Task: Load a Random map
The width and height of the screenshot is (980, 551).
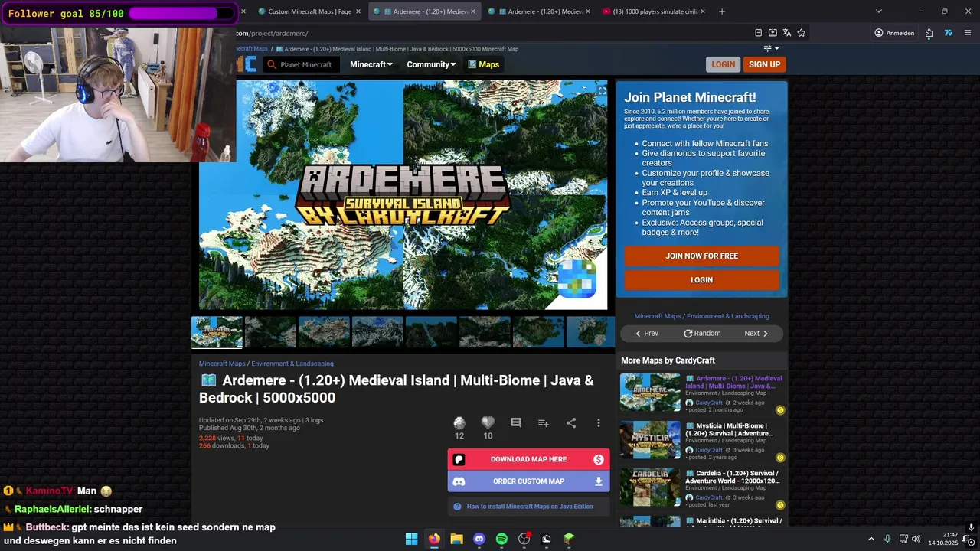Action: tap(702, 333)
